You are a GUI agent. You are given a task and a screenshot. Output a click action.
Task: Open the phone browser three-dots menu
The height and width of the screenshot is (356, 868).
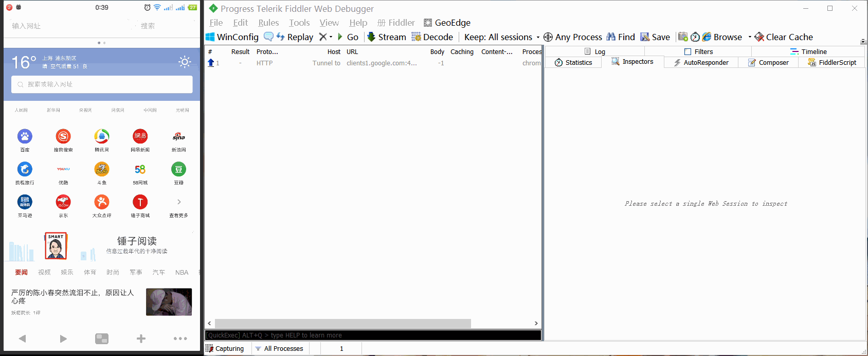180,339
